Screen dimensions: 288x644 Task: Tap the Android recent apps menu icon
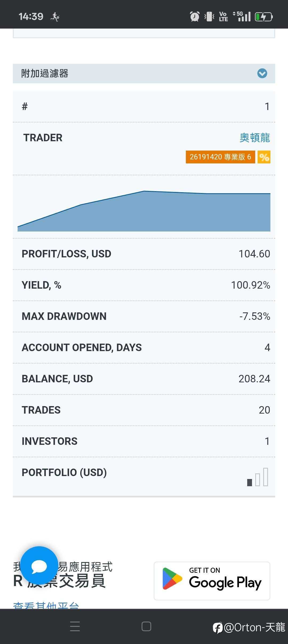coord(75,626)
